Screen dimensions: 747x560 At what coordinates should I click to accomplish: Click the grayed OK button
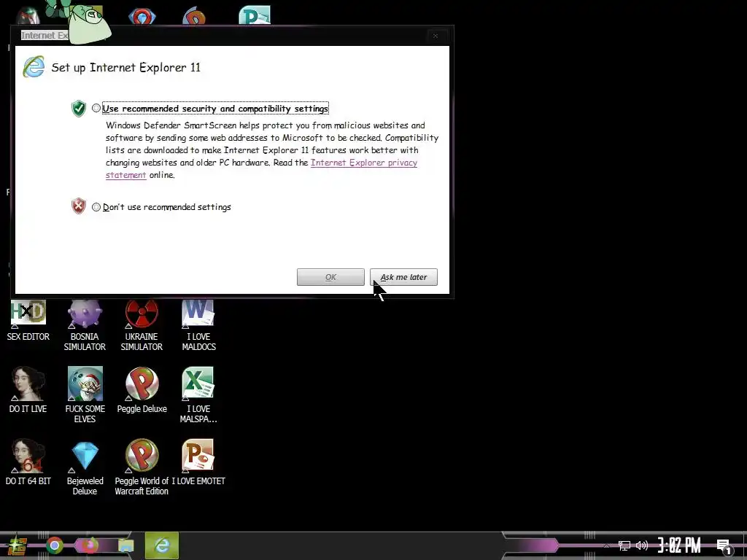pos(330,277)
